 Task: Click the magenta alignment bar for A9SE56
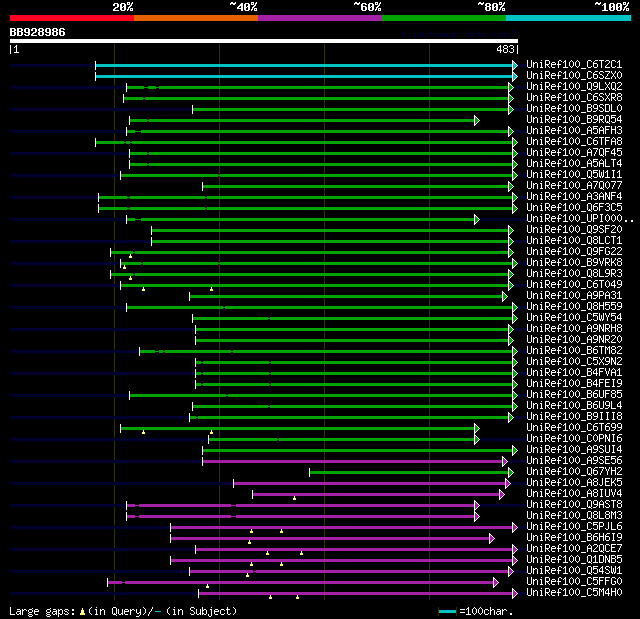(x=353, y=461)
